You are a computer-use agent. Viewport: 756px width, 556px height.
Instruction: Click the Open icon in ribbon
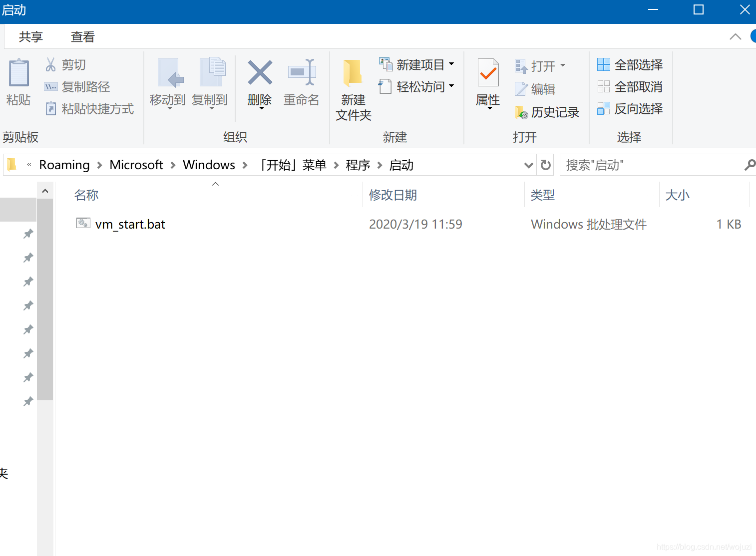pos(521,66)
